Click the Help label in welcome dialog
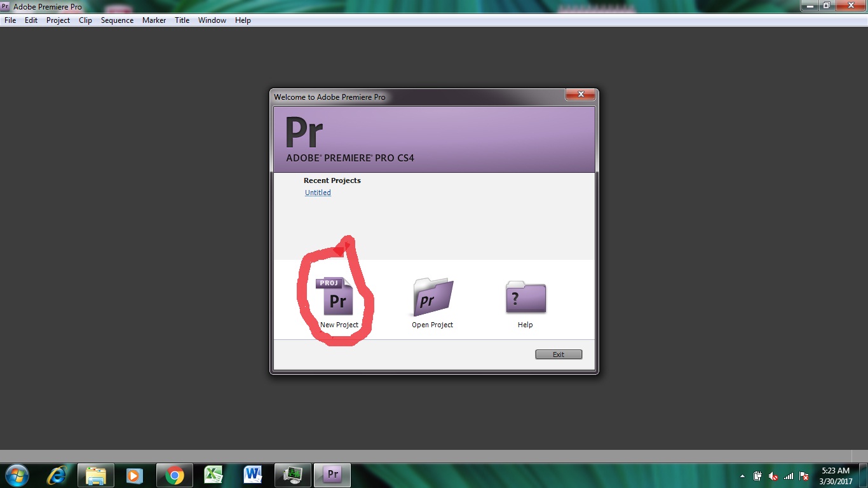 tap(526, 325)
